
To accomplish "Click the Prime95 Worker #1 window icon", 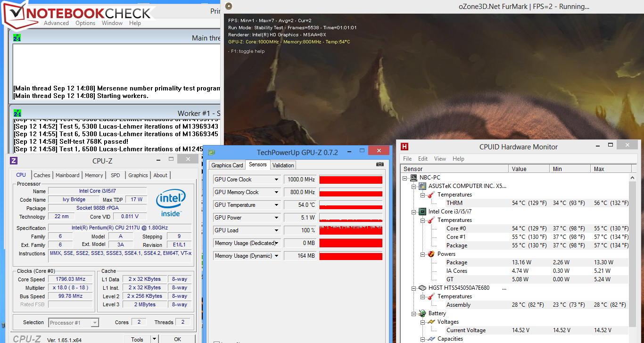I will [17, 113].
